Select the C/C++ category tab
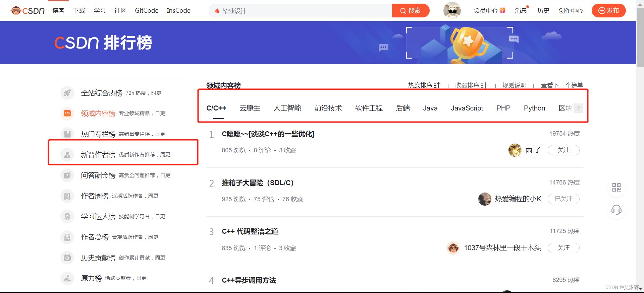The image size is (644, 293). click(x=216, y=108)
